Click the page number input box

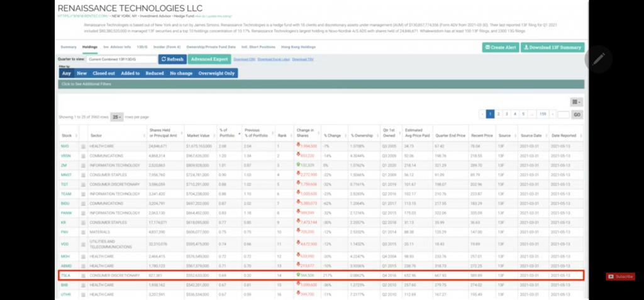pyautogui.click(x=563, y=114)
